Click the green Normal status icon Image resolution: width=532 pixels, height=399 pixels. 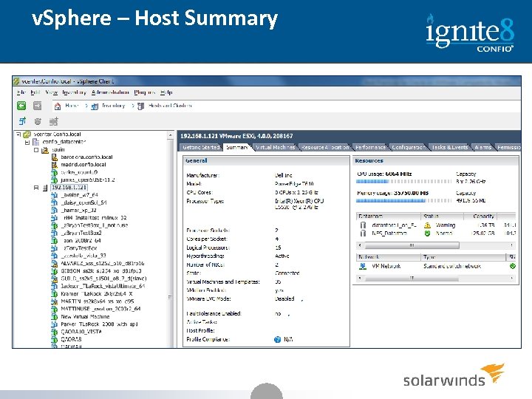[428, 233]
